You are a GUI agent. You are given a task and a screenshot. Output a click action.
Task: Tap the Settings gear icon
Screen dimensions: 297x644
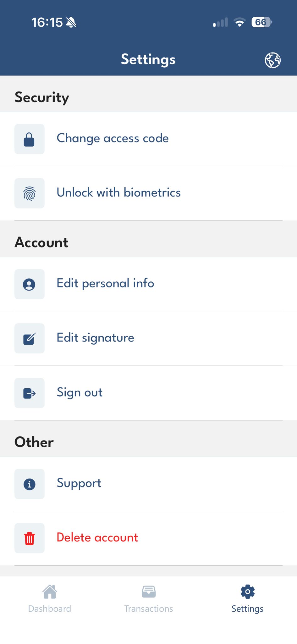tap(247, 591)
